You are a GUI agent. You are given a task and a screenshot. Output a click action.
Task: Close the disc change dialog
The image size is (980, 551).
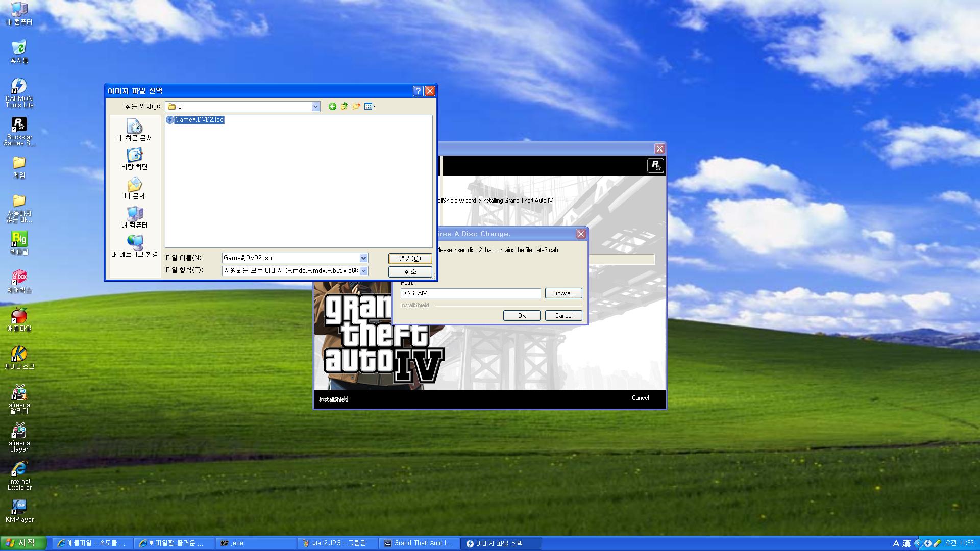[581, 234]
